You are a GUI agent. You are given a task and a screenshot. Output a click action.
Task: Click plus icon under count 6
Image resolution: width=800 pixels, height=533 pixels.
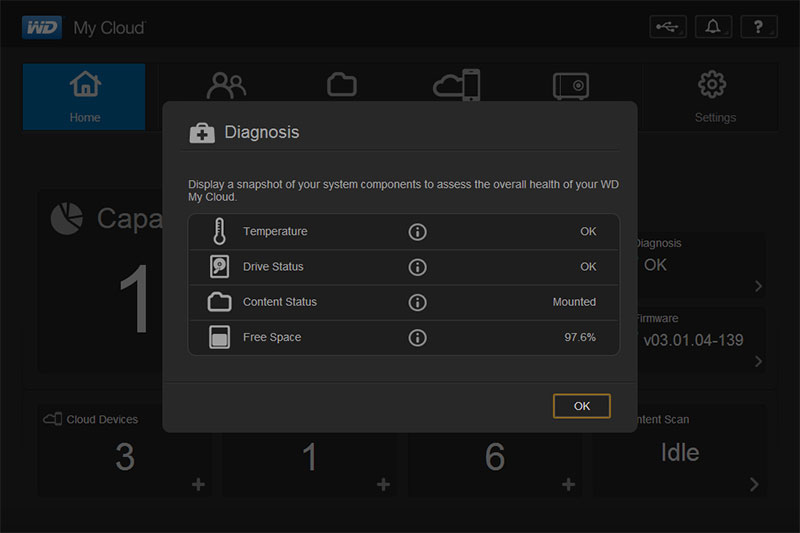[x=568, y=484]
